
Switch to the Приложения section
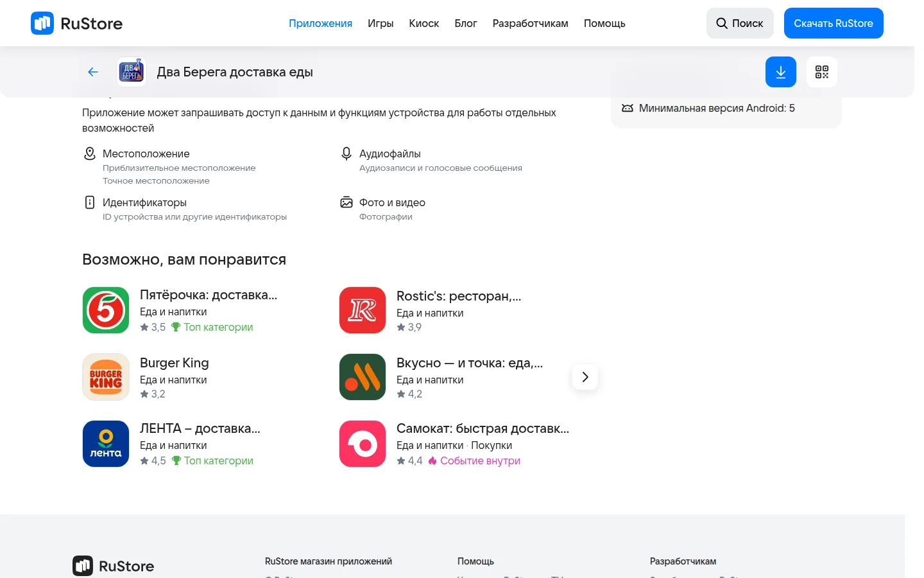coord(320,23)
